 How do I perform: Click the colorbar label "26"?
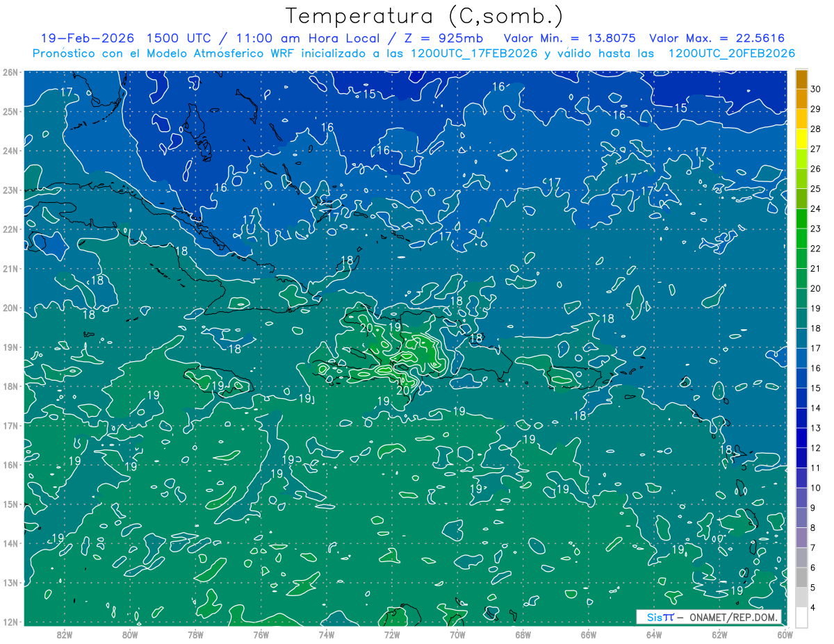pos(815,169)
